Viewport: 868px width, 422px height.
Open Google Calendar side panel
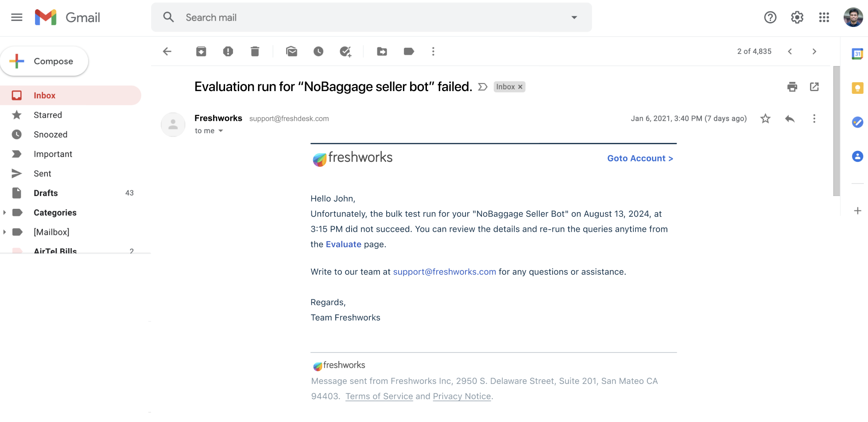(857, 54)
